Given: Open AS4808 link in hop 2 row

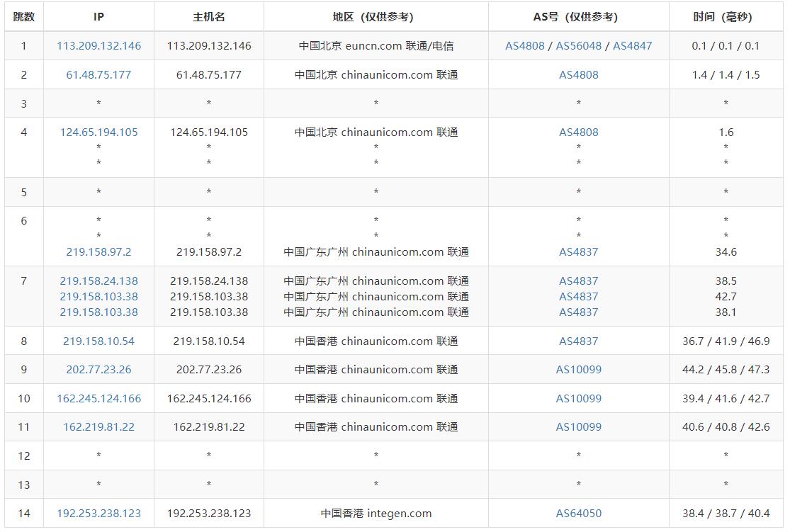Looking at the screenshot, I should click(x=579, y=75).
